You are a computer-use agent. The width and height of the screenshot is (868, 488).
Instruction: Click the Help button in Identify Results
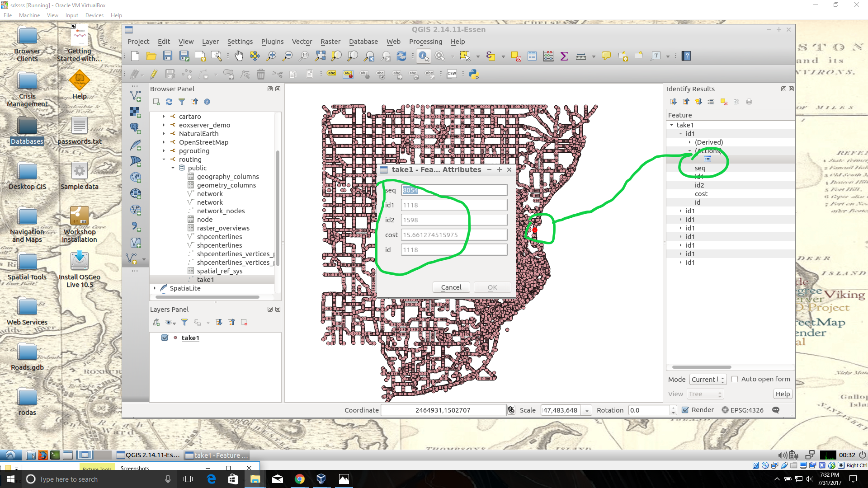click(783, 394)
